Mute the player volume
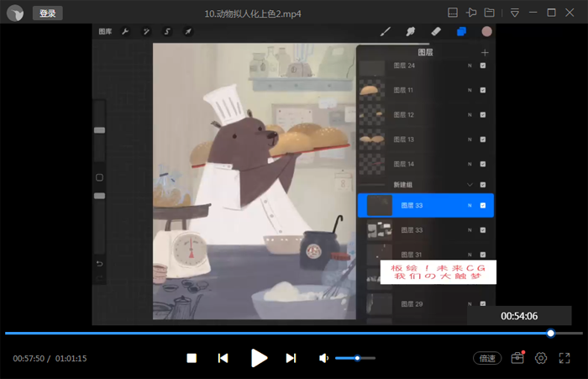588x379 pixels. pos(323,358)
